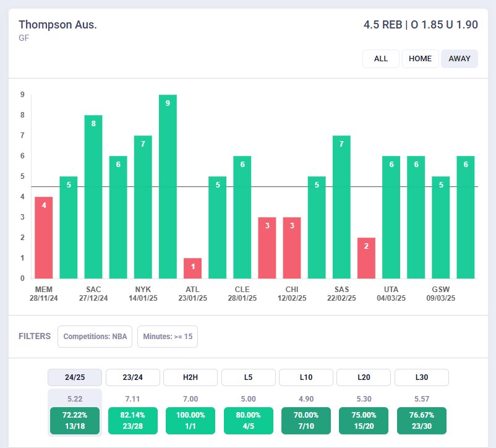Click the 100.00% 1/1 H2H badge
This screenshot has height=448, width=496.
click(x=190, y=421)
